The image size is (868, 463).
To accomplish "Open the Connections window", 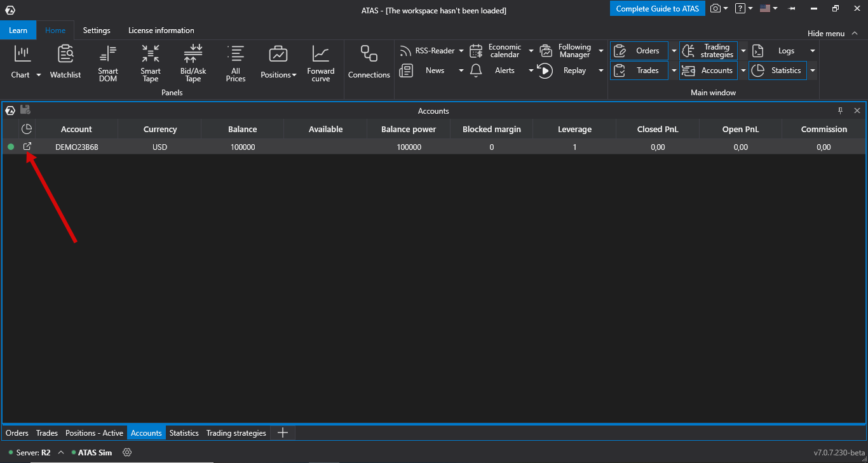I will click(369, 62).
